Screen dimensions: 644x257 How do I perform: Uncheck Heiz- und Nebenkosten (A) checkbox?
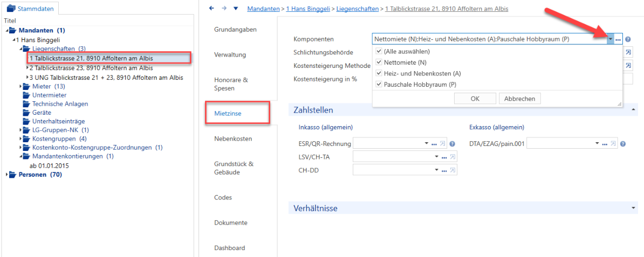pos(379,73)
